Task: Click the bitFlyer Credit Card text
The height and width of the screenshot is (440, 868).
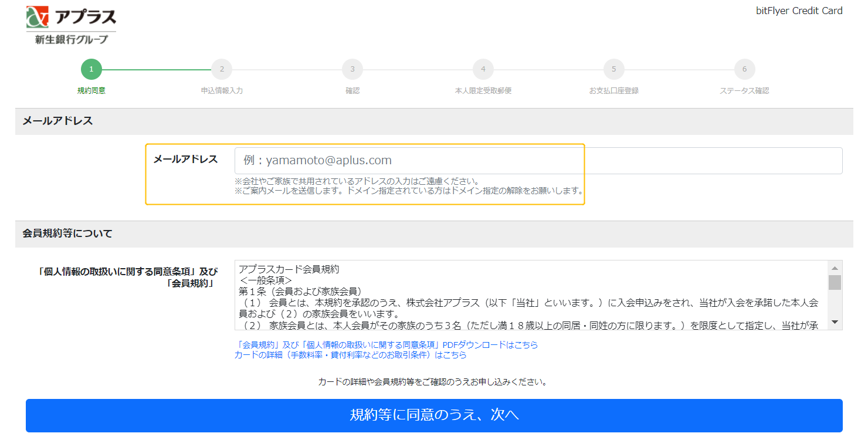Action: tap(799, 11)
